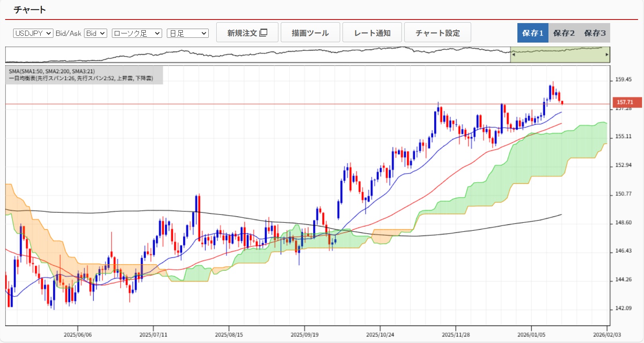Click the right handle of the range navigator
The height and width of the screenshot is (343, 644).
pyautogui.click(x=607, y=55)
